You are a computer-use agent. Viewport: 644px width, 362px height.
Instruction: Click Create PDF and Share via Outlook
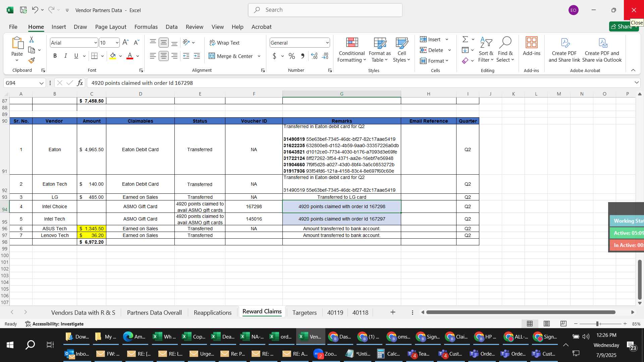(602, 49)
